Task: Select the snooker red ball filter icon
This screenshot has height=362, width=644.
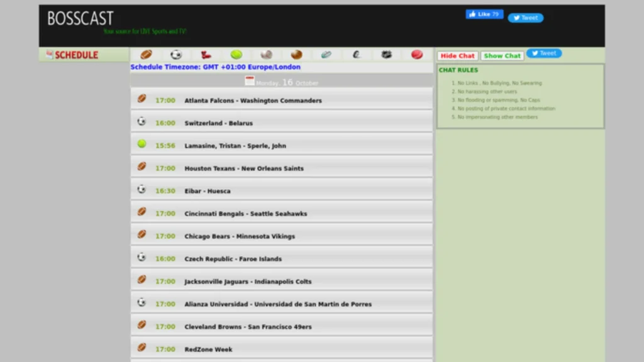Action: pos(417,55)
